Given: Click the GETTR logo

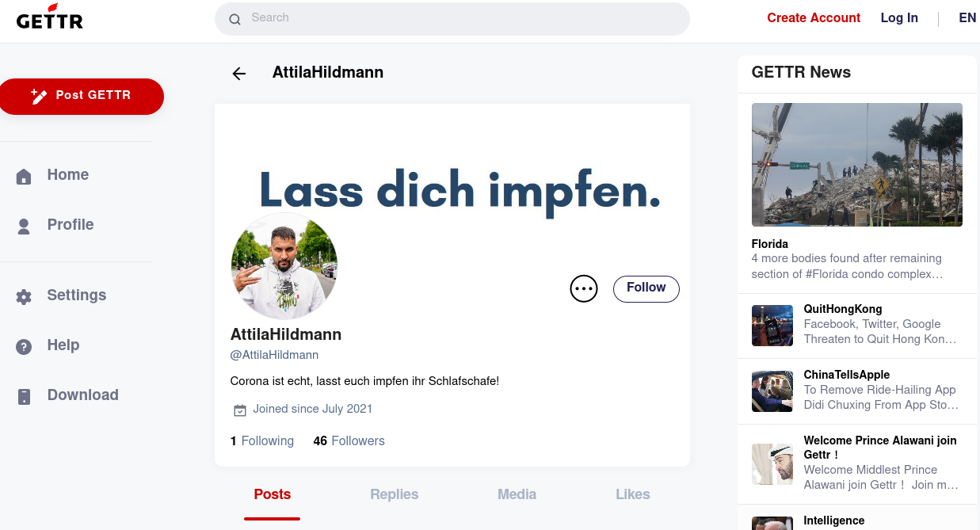Looking at the screenshot, I should 49,17.
